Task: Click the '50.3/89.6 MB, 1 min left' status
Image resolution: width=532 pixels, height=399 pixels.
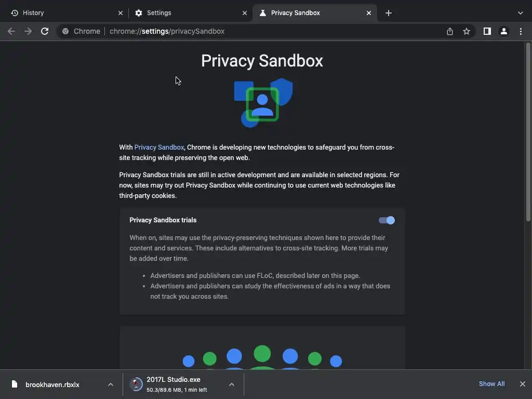Action: (177, 390)
